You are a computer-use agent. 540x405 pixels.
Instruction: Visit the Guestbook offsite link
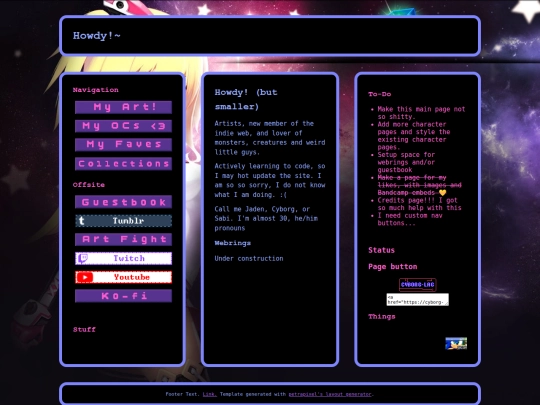(123, 202)
